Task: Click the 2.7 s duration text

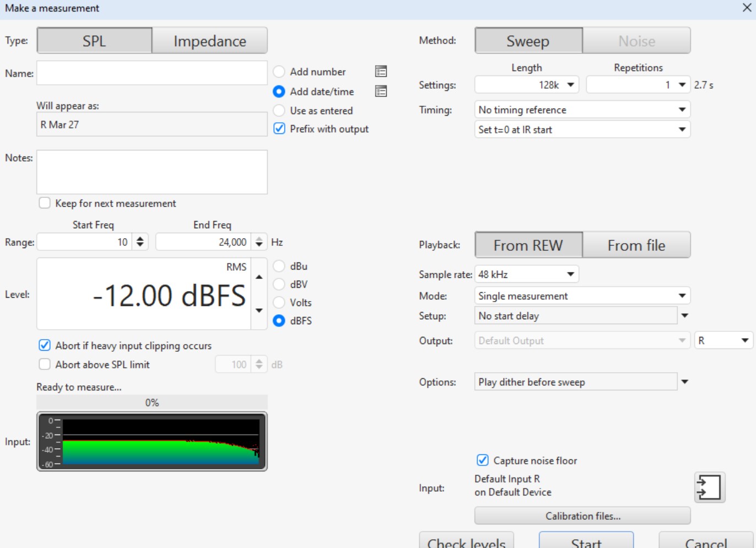Action: click(x=704, y=85)
